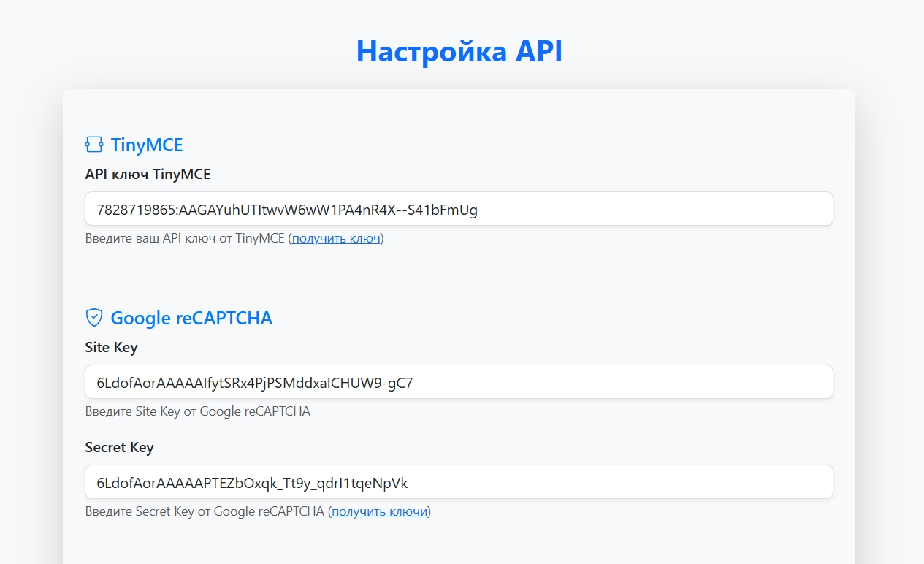The image size is (924, 564).
Task: Select the API key value starting with 7828719865
Action: (x=285, y=208)
